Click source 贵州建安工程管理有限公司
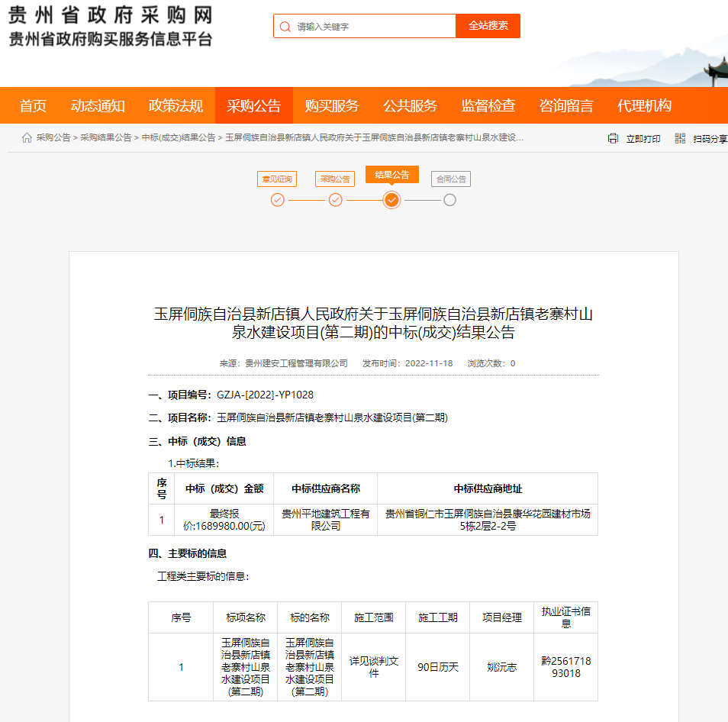The height and width of the screenshot is (722, 728). pyautogui.click(x=296, y=363)
